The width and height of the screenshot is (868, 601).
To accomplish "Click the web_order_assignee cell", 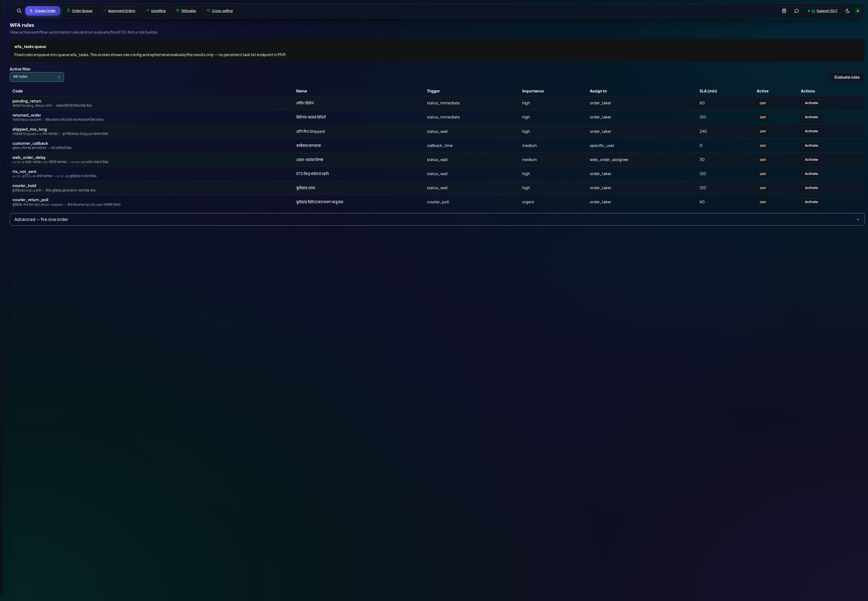I will (609, 160).
